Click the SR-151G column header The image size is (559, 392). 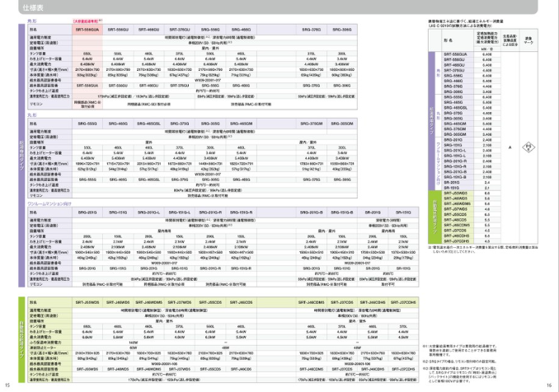tap(404, 212)
